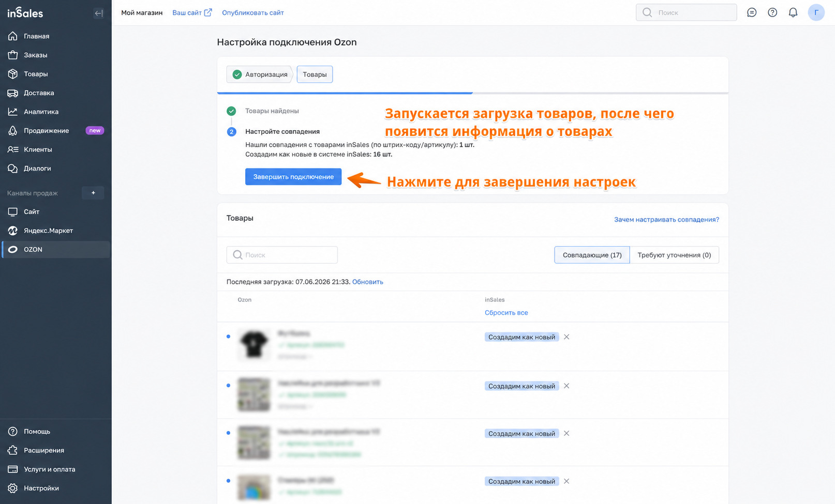Image resolution: width=835 pixels, height=504 pixels.
Task: Click Создадим как новый on second row
Action: click(521, 386)
